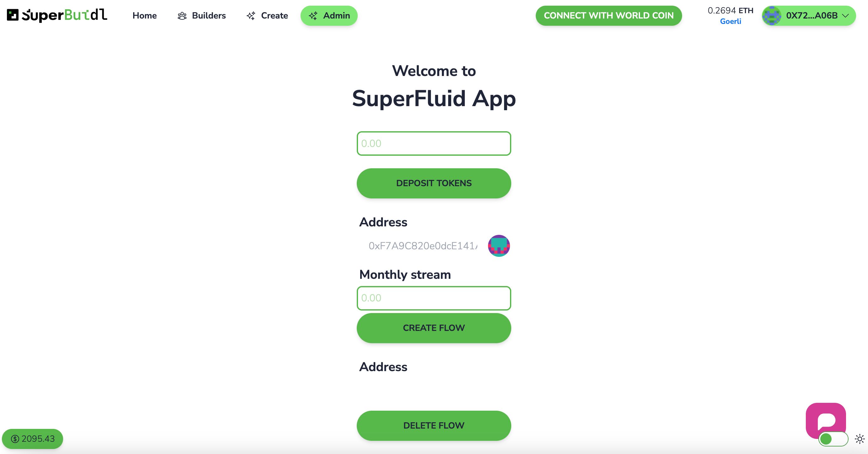Click the Create navigation icon
The image size is (868, 454).
pyautogui.click(x=251, y=15)
